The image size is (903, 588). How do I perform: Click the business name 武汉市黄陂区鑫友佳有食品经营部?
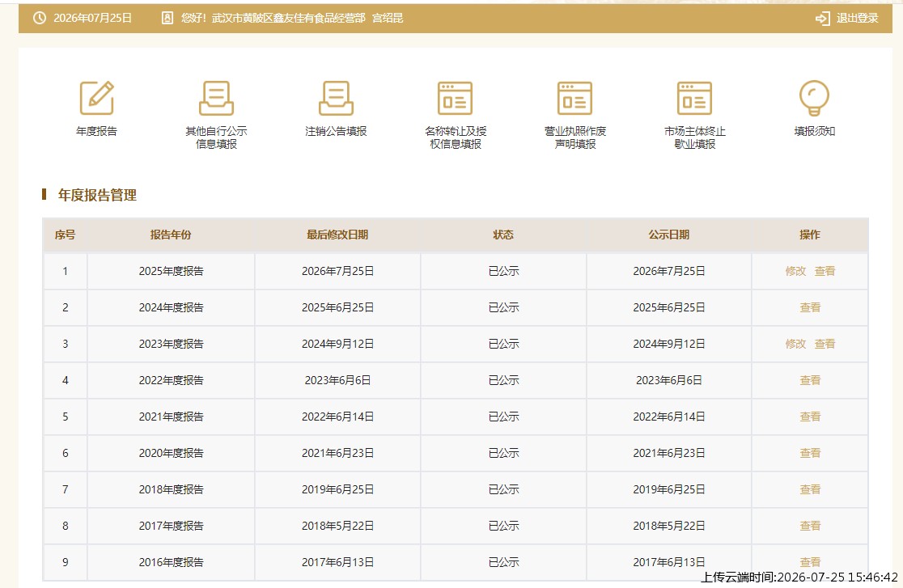coord(289,18)
